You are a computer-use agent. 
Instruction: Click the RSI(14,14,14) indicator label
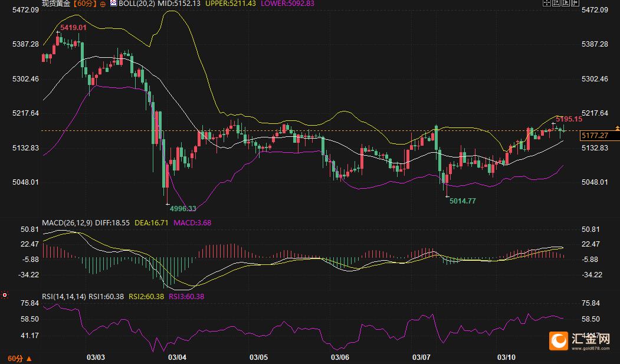click(x=64, y=296)
